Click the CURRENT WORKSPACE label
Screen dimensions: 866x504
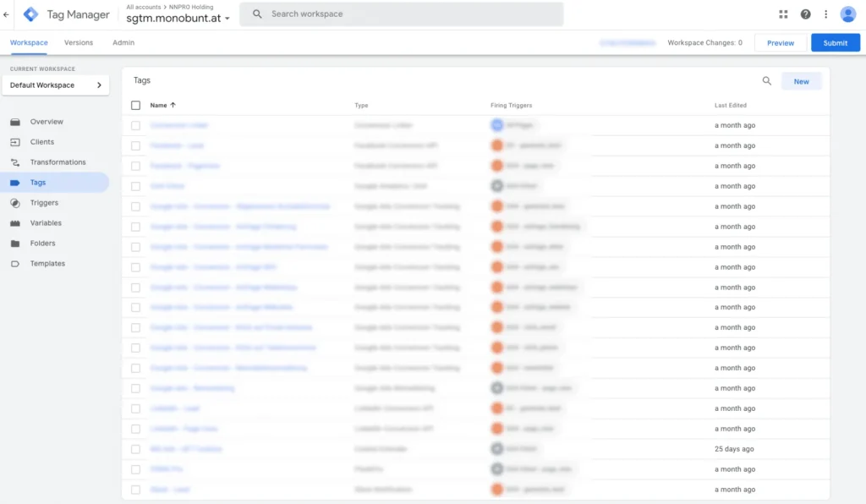pyautogui.click(x=42, y=69)
